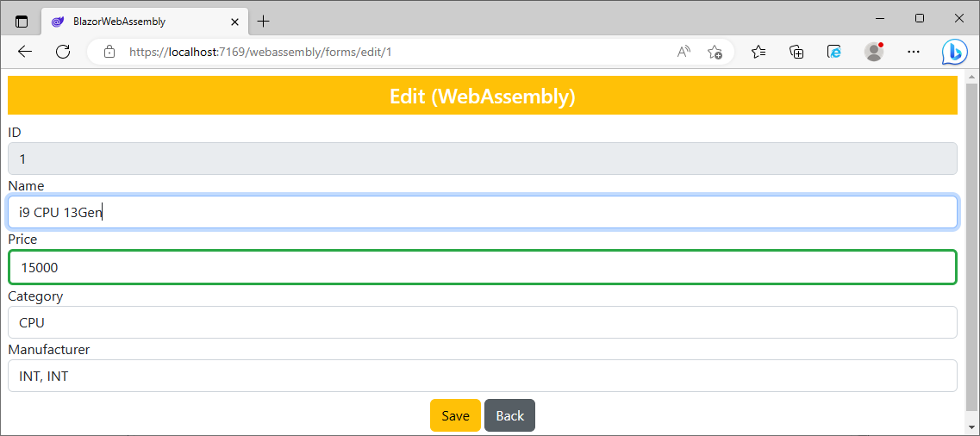The height and width of the screenshot is (436, 980).
Task: Click the Category label
Action: click(x=35, y=296)
